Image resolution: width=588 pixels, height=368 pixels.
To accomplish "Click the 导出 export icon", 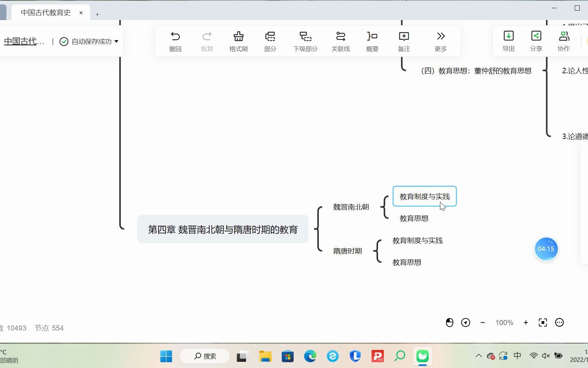I will pyautogui.click(x=509, y=36).
